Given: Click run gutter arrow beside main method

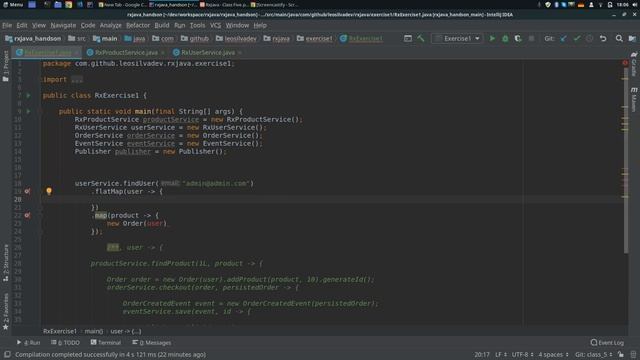Looking at the screenshot, I should pyautogui.click(x=28, y=111).
